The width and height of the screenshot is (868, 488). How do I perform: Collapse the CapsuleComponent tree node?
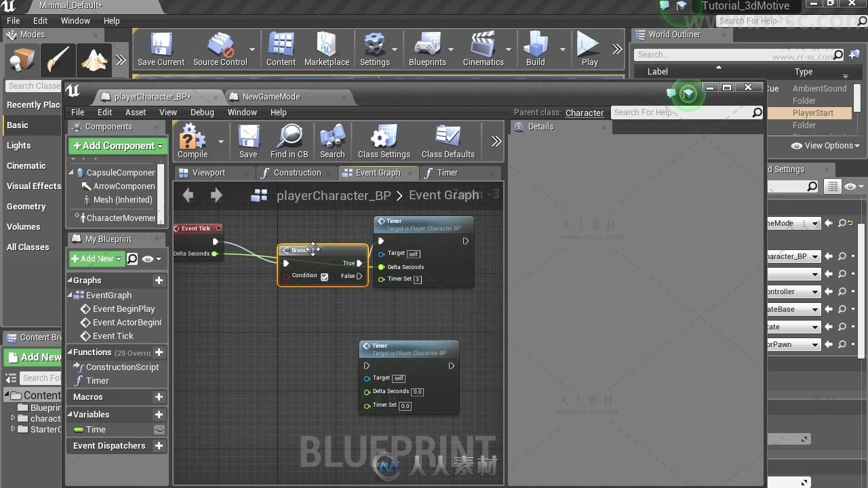pyautogui.click(x=71, y=173)
